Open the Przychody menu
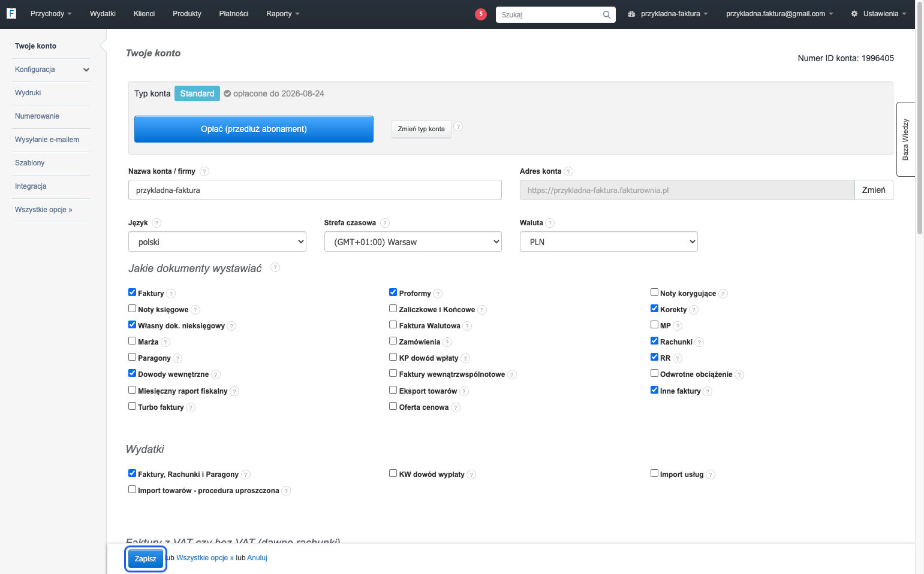The width and height of the screenshot is (924, 574). (51, 14)
